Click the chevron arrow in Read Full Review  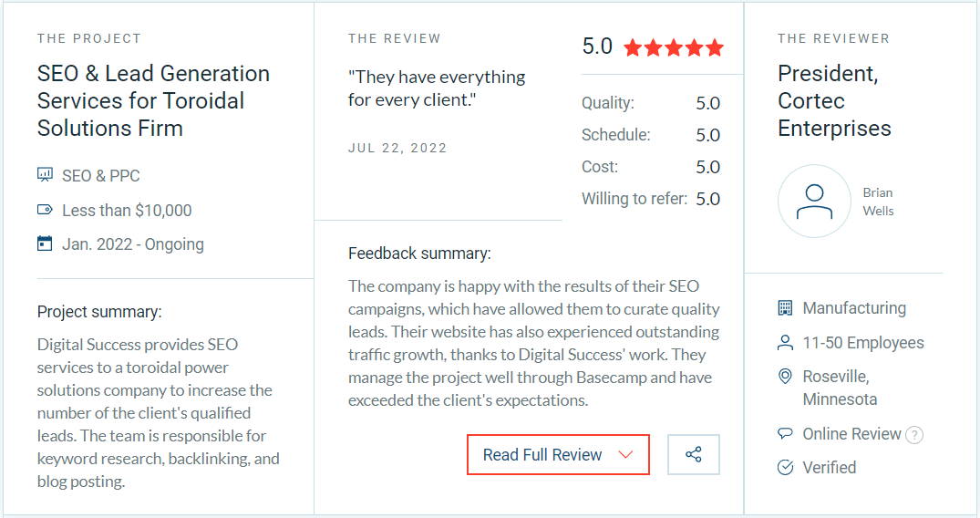point(625,455)
